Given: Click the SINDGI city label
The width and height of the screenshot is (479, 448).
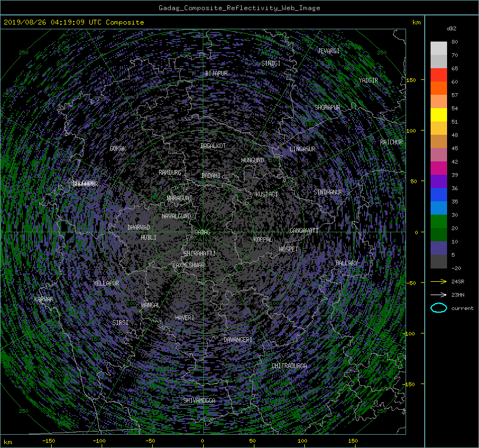Looking at the screenshot, I should [x=271, y=63].
